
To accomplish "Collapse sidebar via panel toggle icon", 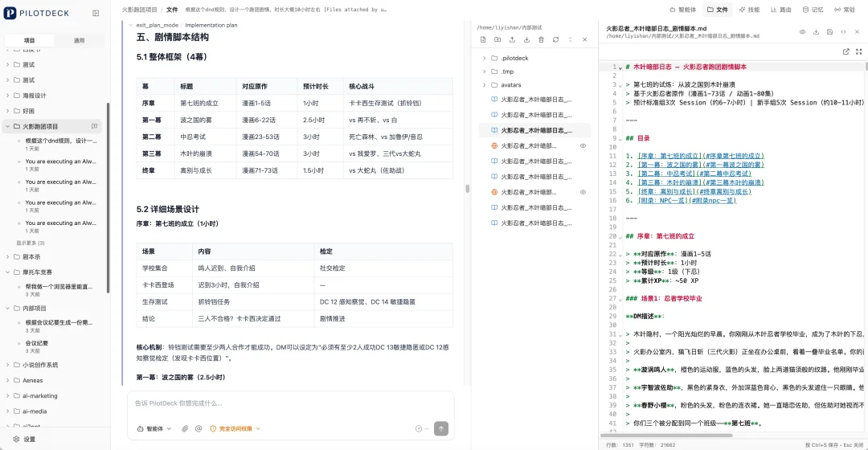I will pos(96,13).
